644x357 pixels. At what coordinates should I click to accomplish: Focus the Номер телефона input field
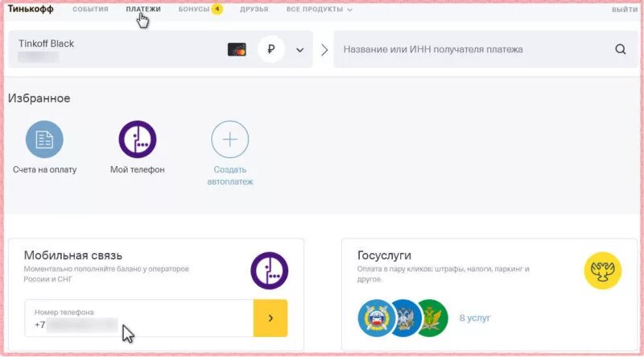[x=138, y=318]
